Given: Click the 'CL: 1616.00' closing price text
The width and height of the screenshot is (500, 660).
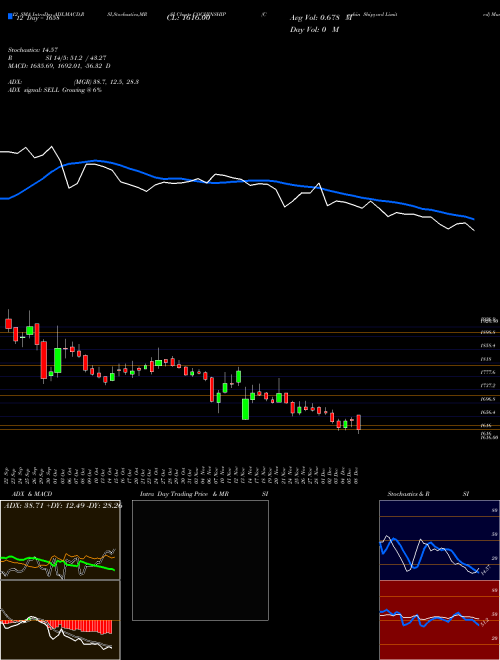Looking at the screenshot, I should [x=188, y=18].
